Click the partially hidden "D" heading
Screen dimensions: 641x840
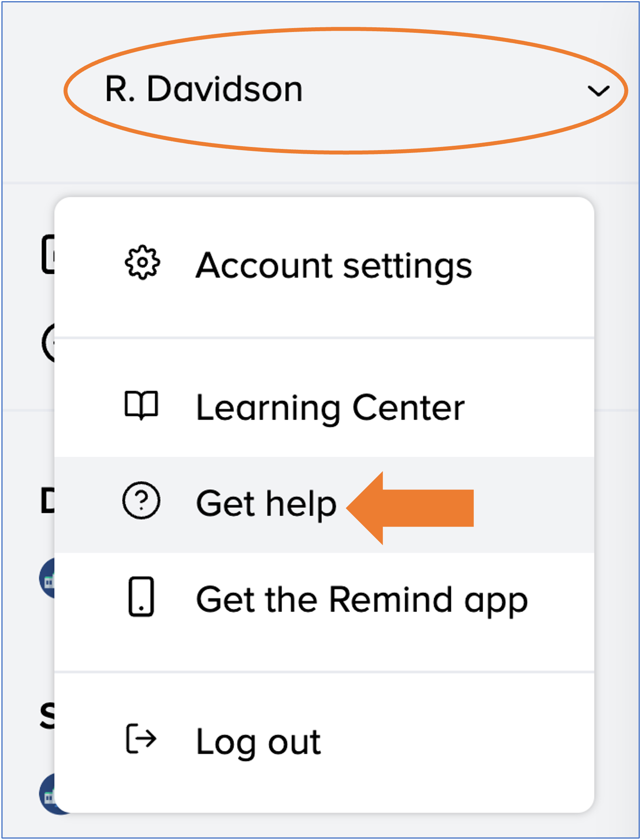click(47, 501)
